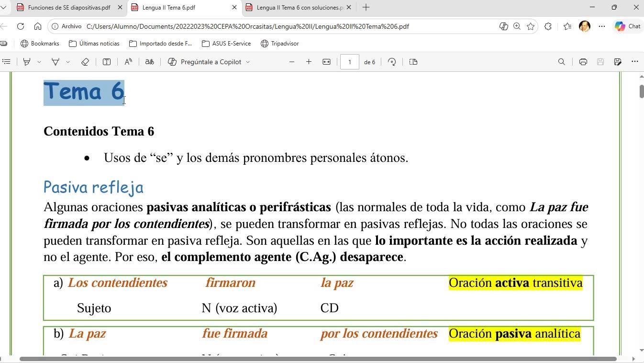
Task: Open the Importado desde F... folder
Action: point(161,44)
